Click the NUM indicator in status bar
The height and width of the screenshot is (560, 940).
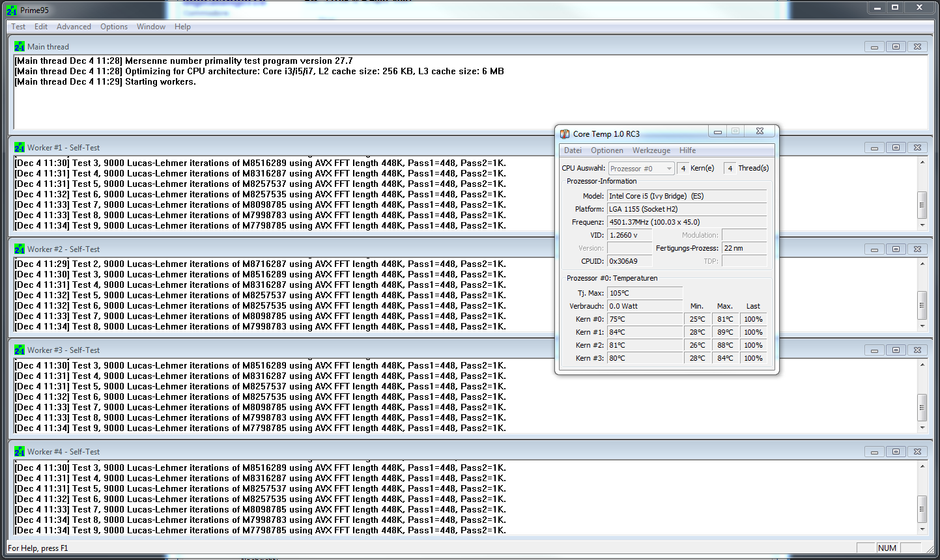[887, 548]
